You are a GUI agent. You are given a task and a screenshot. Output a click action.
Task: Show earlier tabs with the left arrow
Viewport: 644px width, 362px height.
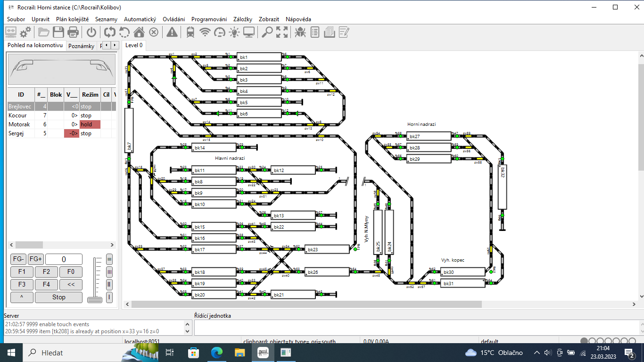point(106,45)
